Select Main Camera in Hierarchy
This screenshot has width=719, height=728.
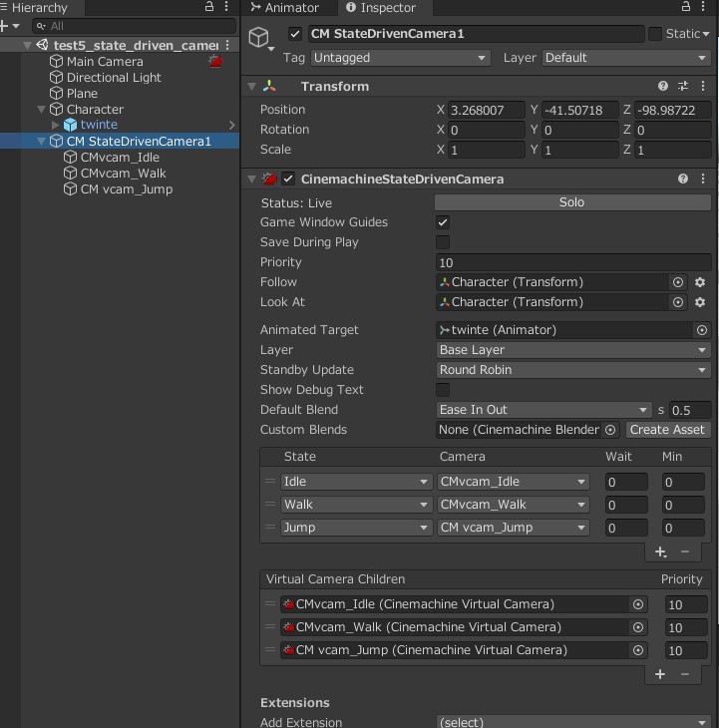pos(105,61)
